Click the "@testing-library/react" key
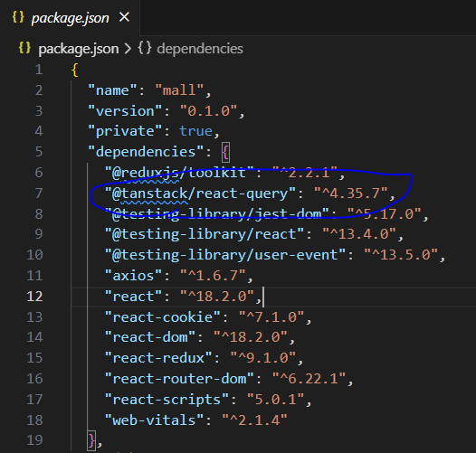 click(205, 234)
